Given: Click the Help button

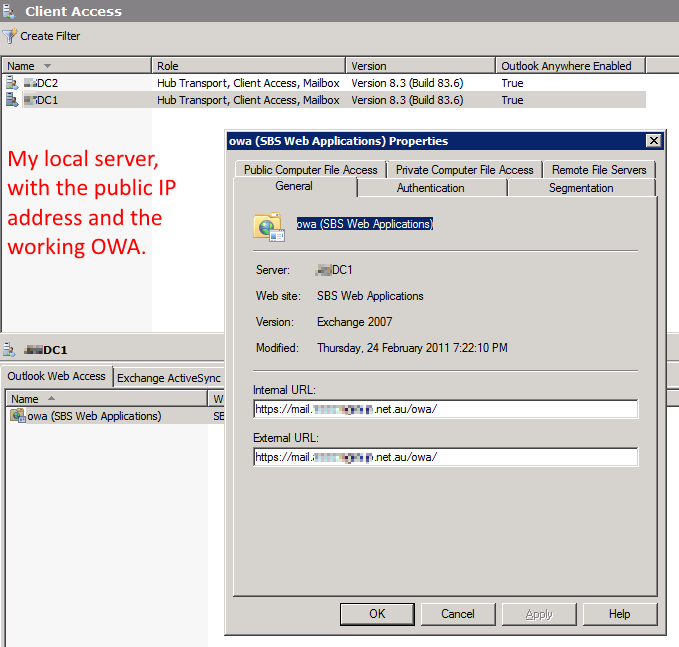Looking at the screenshot, I should 620,614.
